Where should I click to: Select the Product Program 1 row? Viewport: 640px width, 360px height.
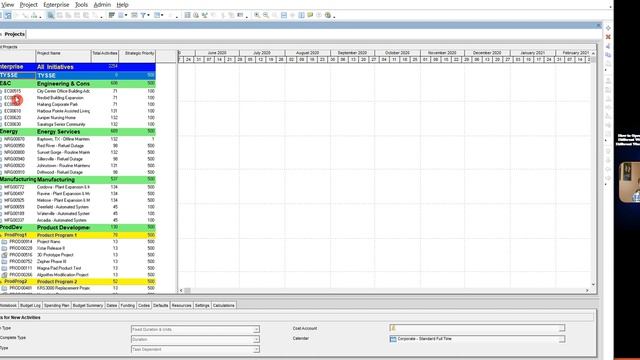78,235
